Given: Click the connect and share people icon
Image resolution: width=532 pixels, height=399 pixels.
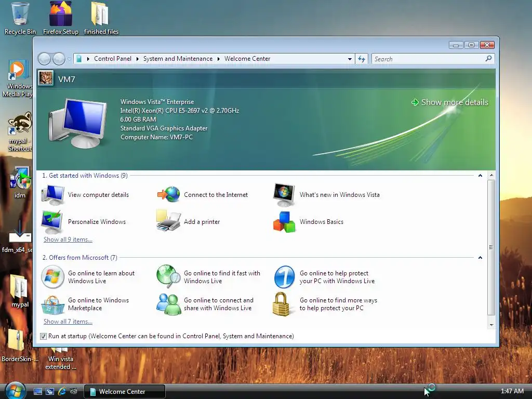Looking at the screenshot, I should coord(169,304).
